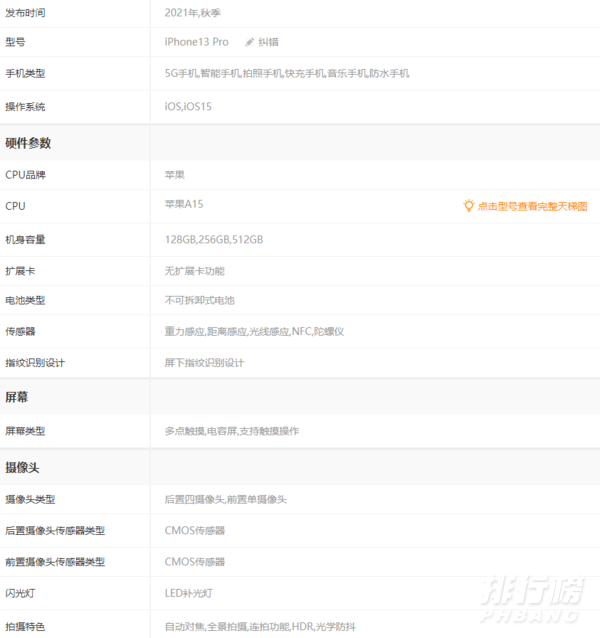Click the 屏幕类型 row label
Viewport: 600px width, 638px height.
25,431
